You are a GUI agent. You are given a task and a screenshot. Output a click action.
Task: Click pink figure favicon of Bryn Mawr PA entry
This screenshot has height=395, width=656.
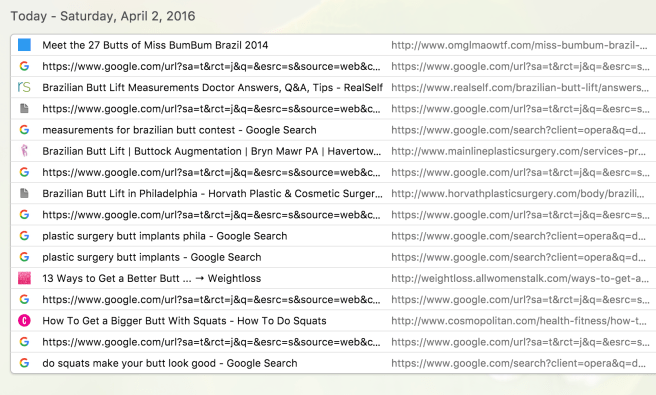click(x=24, y=151)
